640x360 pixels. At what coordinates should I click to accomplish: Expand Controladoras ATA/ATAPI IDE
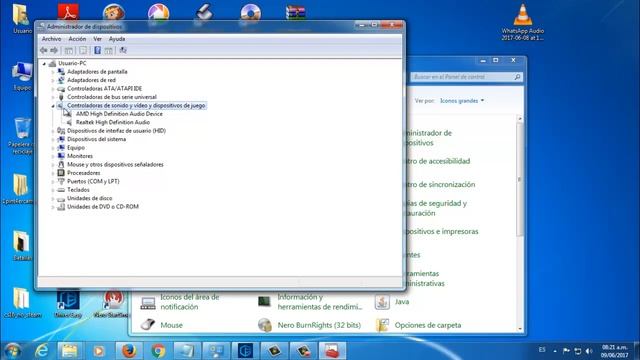point(53,89)
